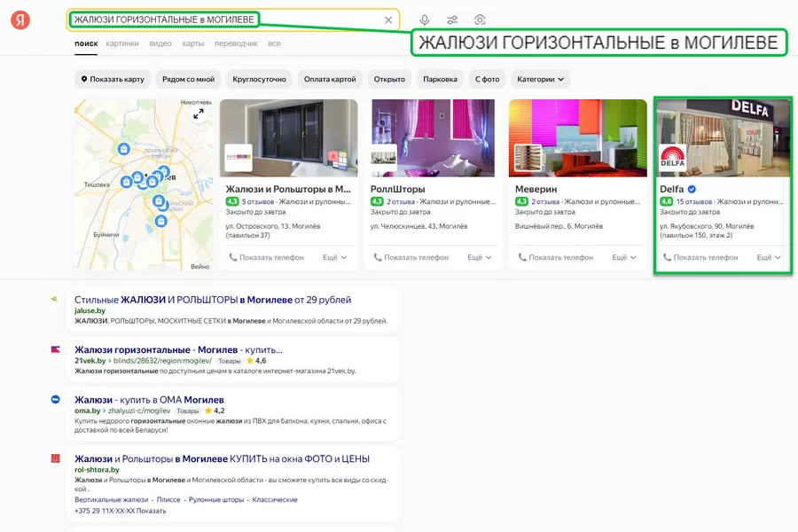This screenshot has width=798, height=532.
Task: Click the search query input field
Action: tap(233, 20)
